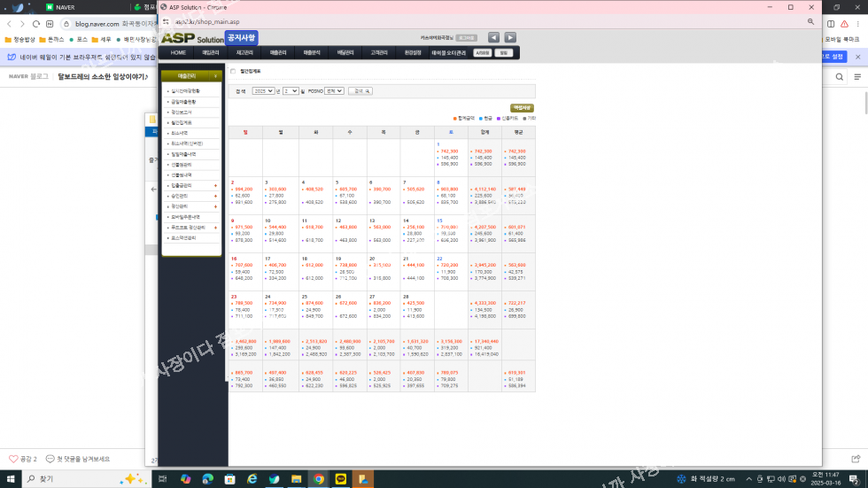The image size is (868, 488).
Task: Click the left arrow navigation icon
Action: [x=493, y=37]
